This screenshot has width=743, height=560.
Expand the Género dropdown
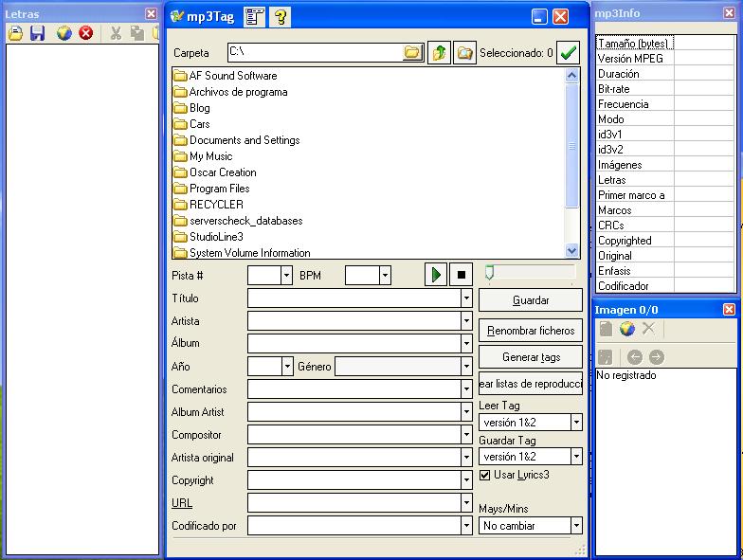[466, 366]
